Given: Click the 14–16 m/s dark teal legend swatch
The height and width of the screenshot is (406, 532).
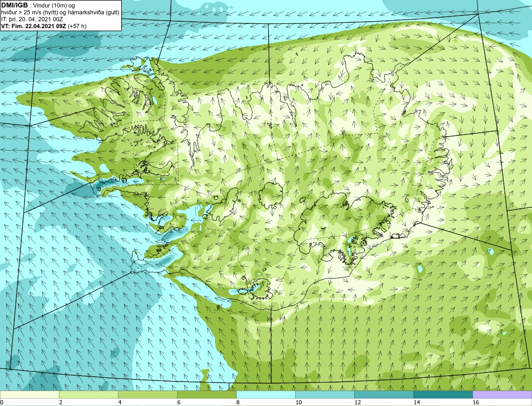Looking at the screenshot, I should tap(443, 395).
